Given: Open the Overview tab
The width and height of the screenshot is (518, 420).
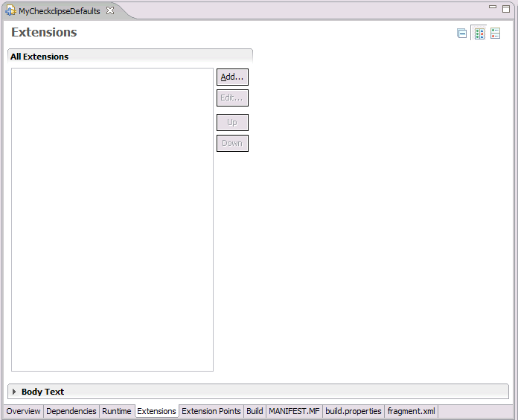Looking at the screenshot, I should [x=23, y=411].
